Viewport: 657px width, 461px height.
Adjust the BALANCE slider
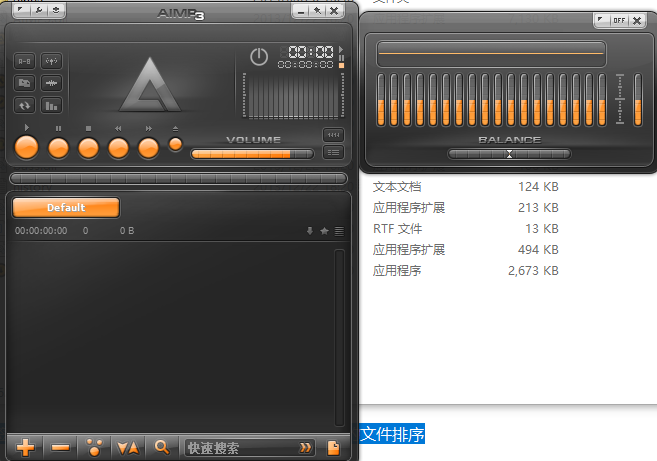(x=509, y=154)
